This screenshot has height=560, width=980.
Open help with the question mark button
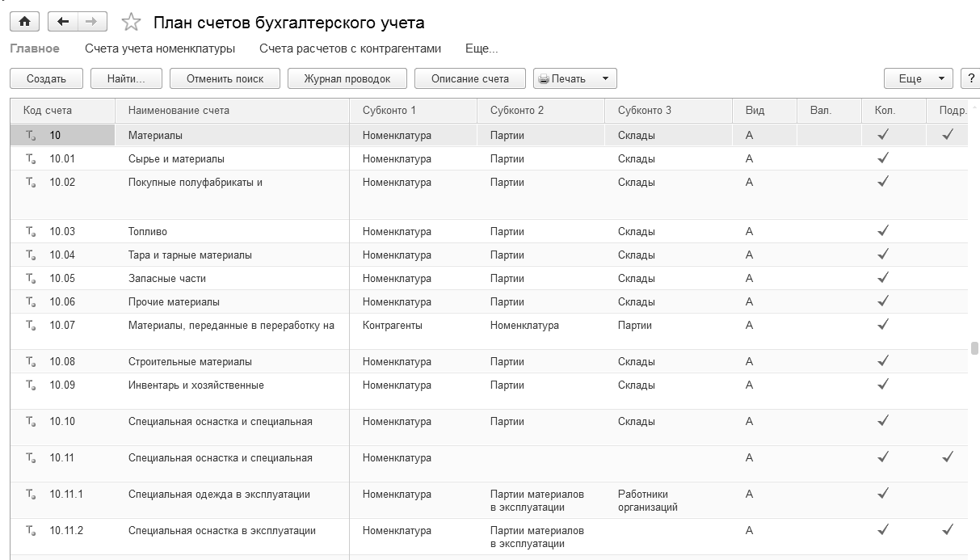(x=970, y=78)
